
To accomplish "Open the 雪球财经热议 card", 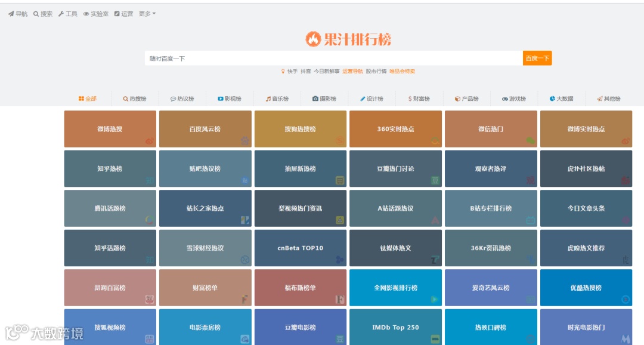I will (x=205, y=248).
